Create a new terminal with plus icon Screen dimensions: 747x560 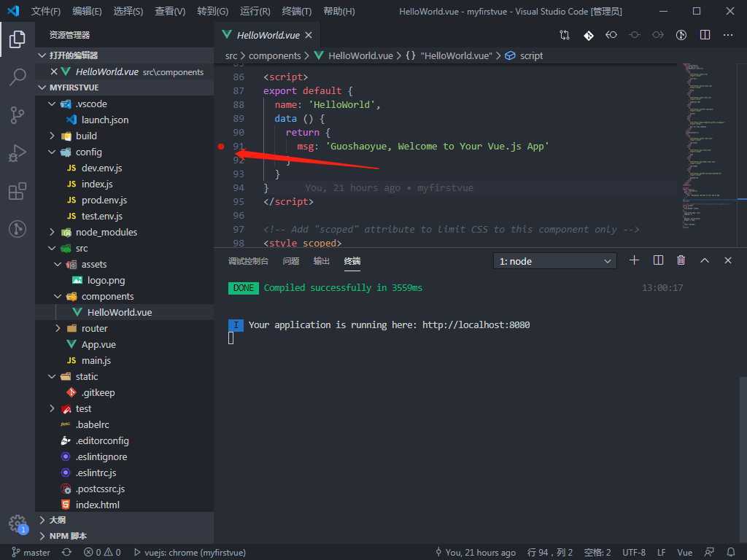[634, 260]
